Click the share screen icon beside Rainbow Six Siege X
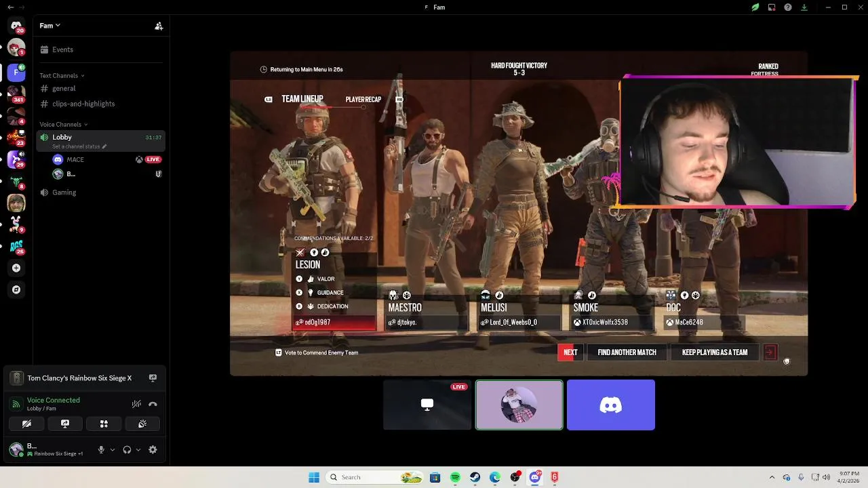Viewport: 868px width, 488px height. point(153,378)
